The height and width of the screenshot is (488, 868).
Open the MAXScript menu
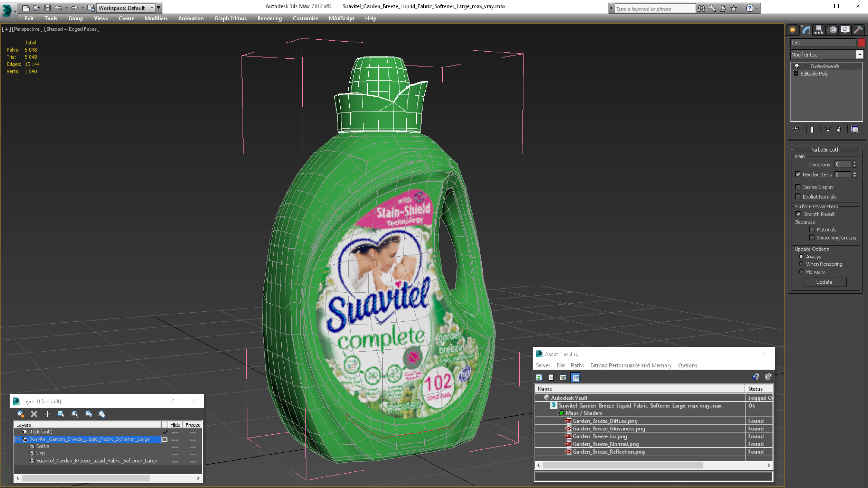click(x=341, y=18)
